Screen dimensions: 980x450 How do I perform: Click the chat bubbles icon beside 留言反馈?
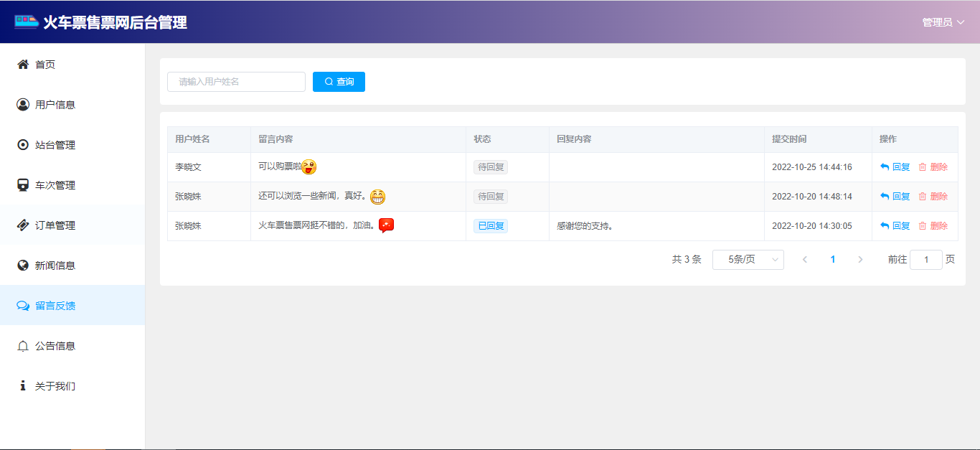(23, 306)
